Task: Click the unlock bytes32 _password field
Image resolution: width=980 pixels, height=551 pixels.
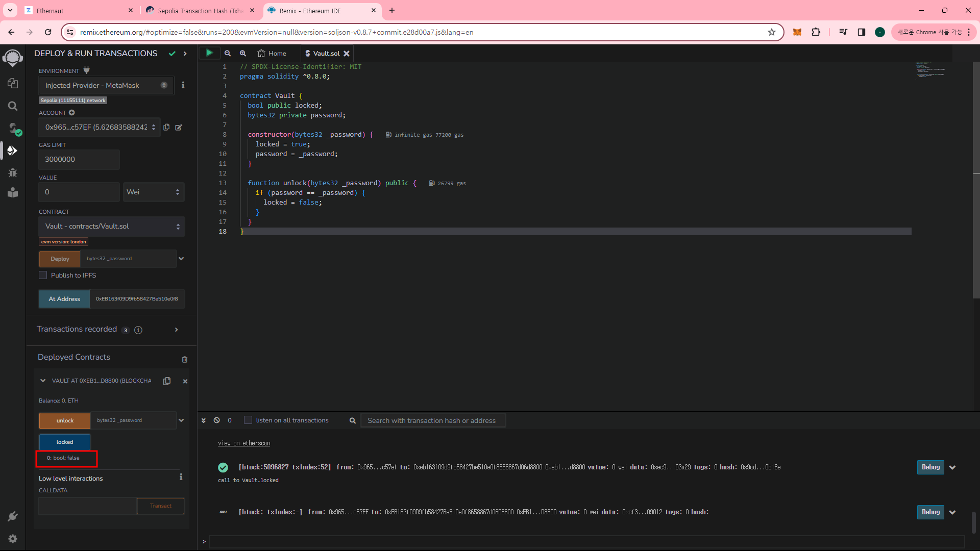Action: 134,420
